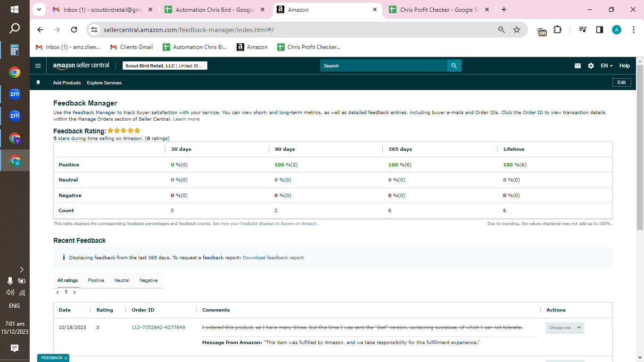Open the Chrome tab search dropdown arrow
644x362 pixels.
(x=39, y=9)
